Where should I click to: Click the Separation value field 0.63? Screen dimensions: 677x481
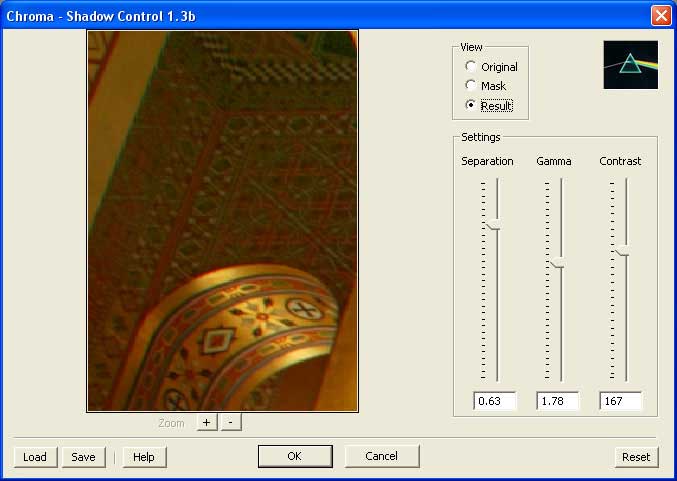tap(494, 401)
